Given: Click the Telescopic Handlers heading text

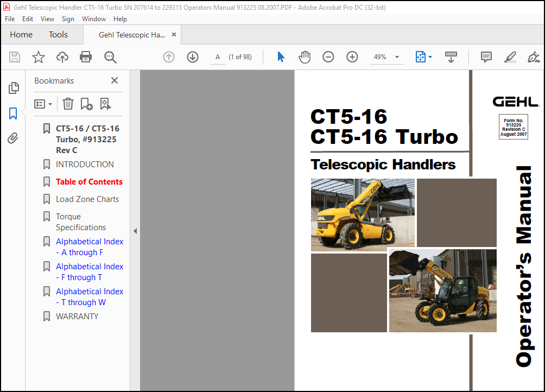Looking at the screenshot, I should (383, 165).
